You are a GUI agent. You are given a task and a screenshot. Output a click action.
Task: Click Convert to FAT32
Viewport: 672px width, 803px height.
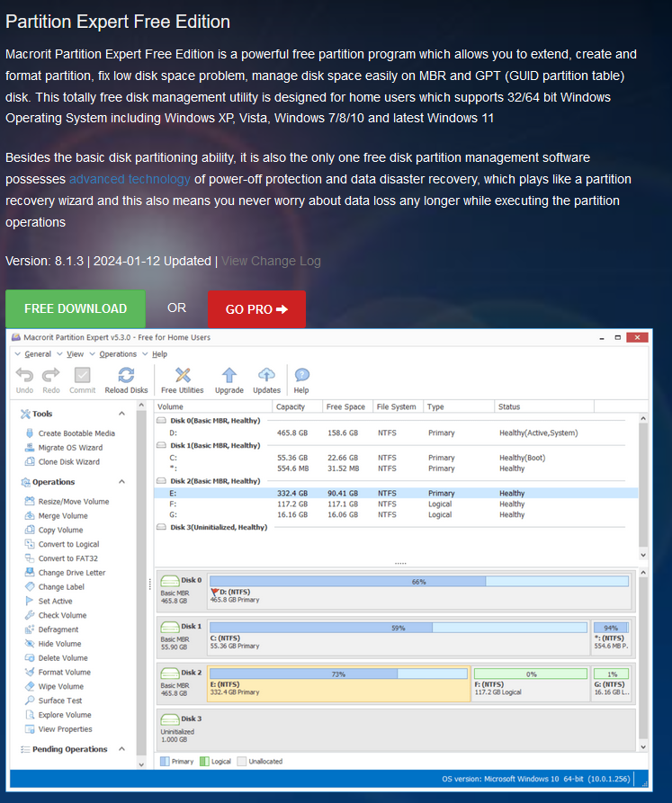[x=61, y=558]
